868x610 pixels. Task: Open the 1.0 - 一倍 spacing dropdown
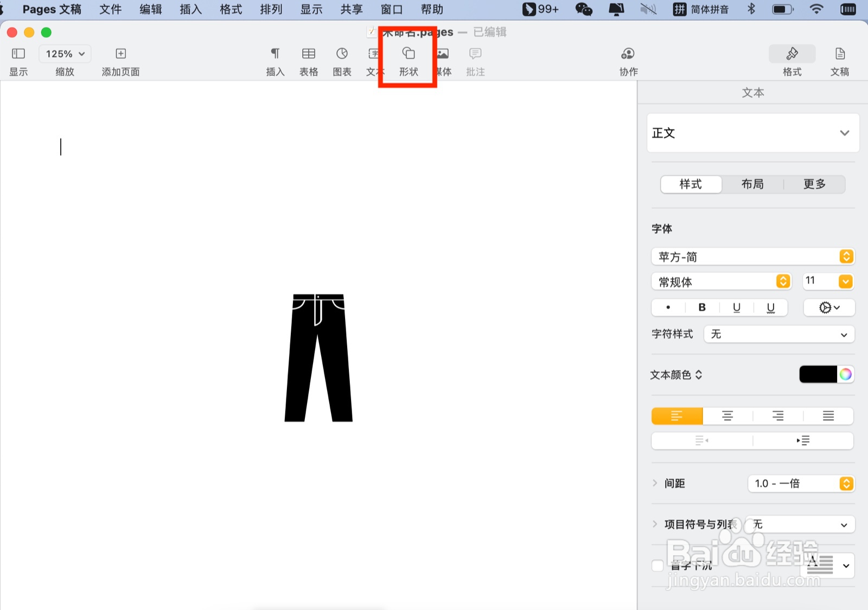801,483
